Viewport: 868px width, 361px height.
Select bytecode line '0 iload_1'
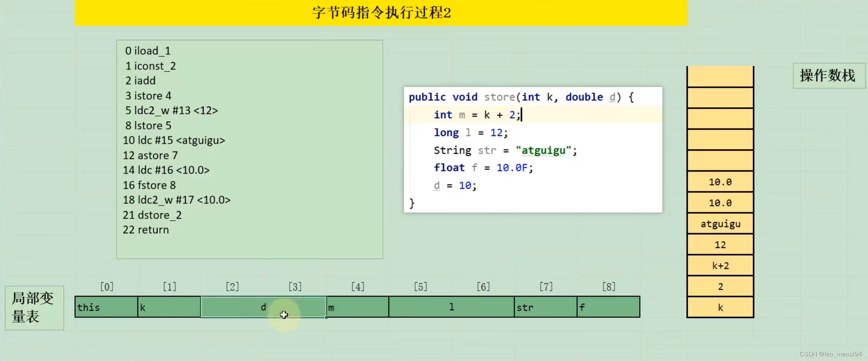[148, 51]
